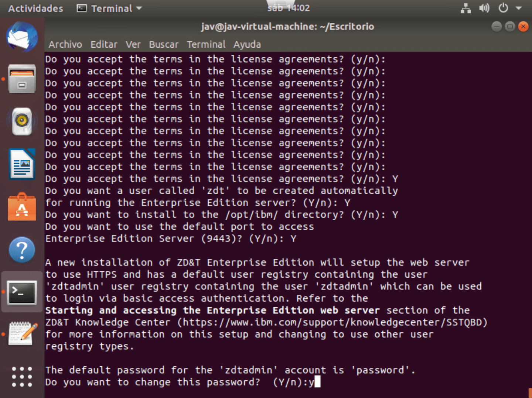Click the volume speaker icon
This screenshot has width=532, height=398.
tap(484, 8)
